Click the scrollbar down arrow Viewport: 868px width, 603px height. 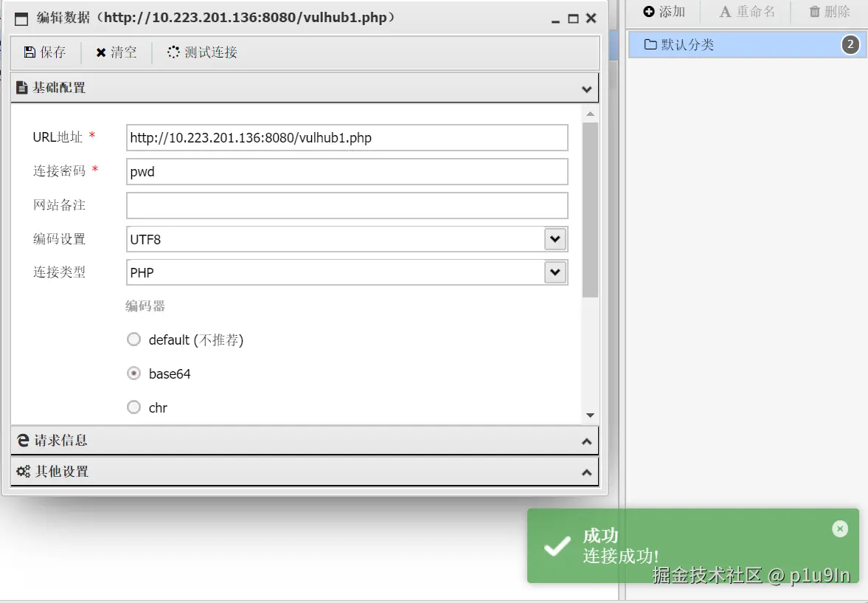coord(590,415)
